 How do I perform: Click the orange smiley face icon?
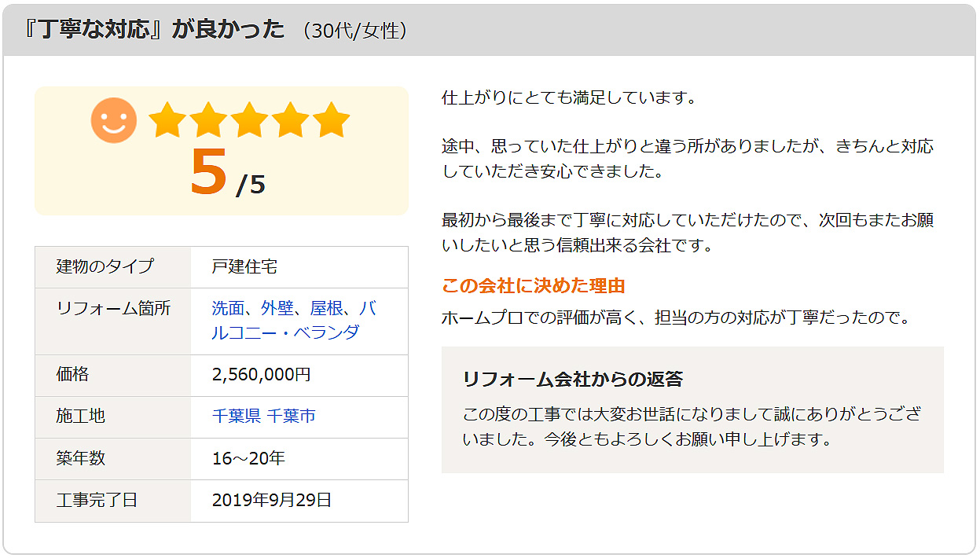click(x=114, y=120)
